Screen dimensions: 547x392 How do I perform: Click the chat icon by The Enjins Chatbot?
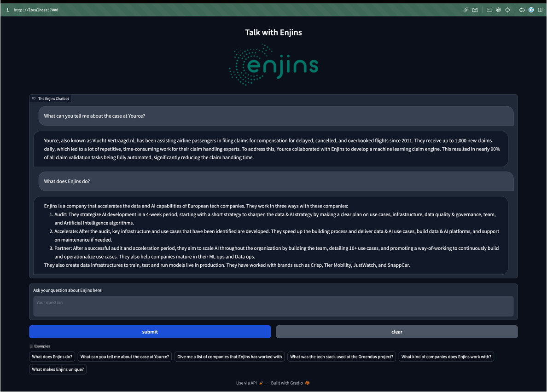34,98
